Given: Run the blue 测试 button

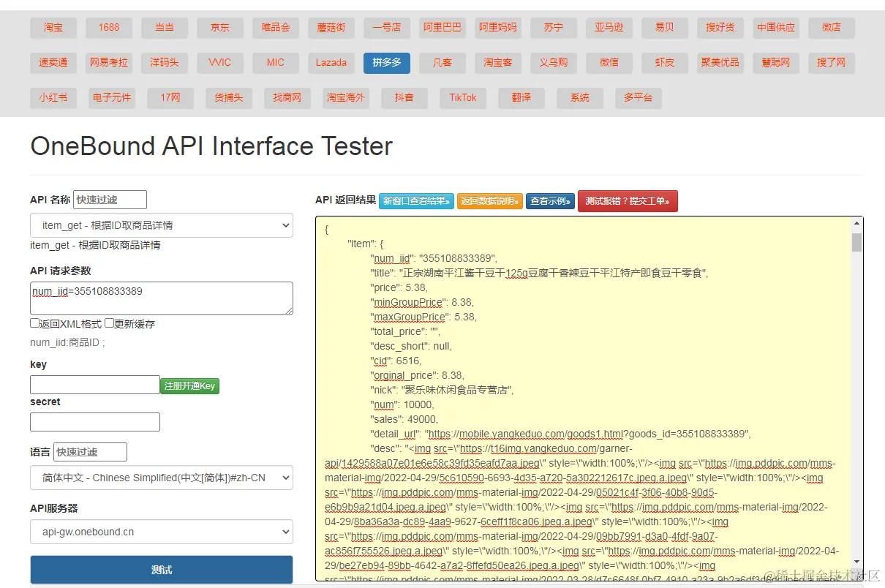Looking at the screenshot, I should pos(162,570).
